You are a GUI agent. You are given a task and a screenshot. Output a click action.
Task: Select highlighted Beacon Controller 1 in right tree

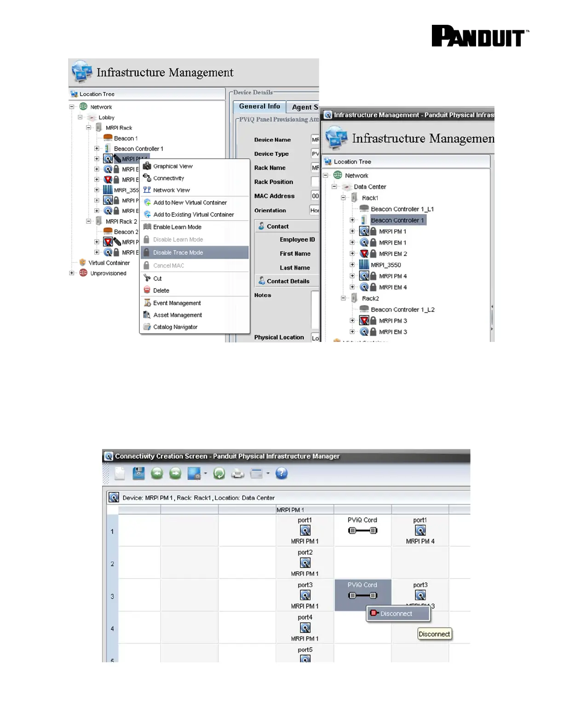(x=397, y=220)
